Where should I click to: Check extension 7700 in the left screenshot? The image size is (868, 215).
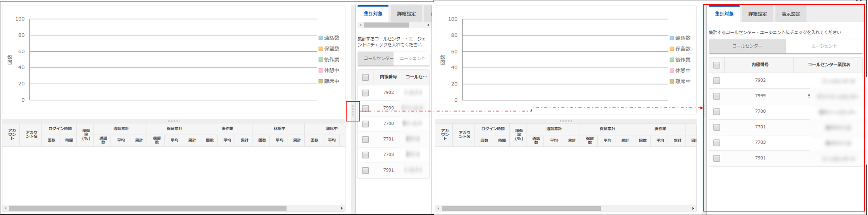366,124
